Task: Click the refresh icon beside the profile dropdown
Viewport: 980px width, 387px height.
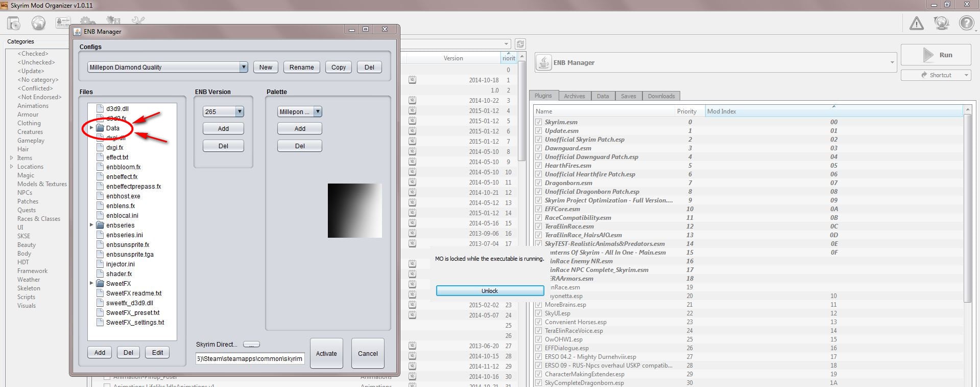Action: tap(520, 44)
